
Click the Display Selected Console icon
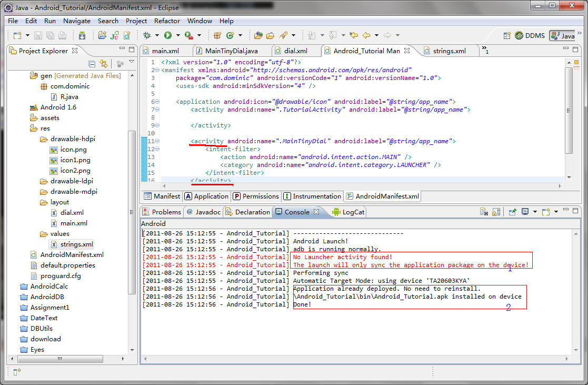(x=525, y=212)
